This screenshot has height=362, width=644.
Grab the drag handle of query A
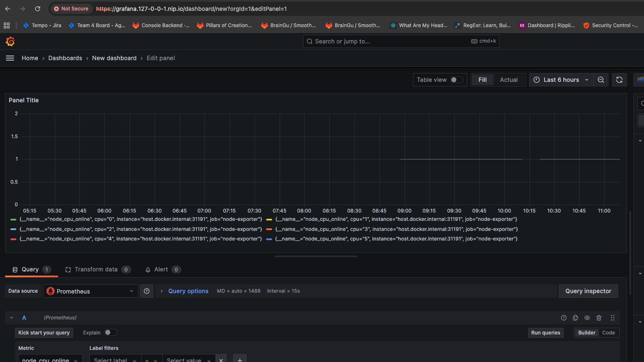click(x=613, y=318)
